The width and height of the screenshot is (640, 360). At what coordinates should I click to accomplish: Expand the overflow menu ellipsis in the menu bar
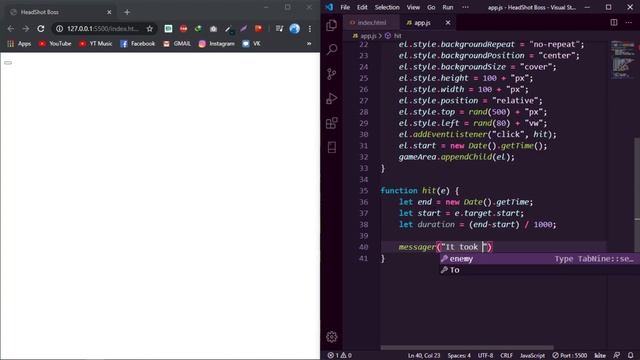point(465,7)
